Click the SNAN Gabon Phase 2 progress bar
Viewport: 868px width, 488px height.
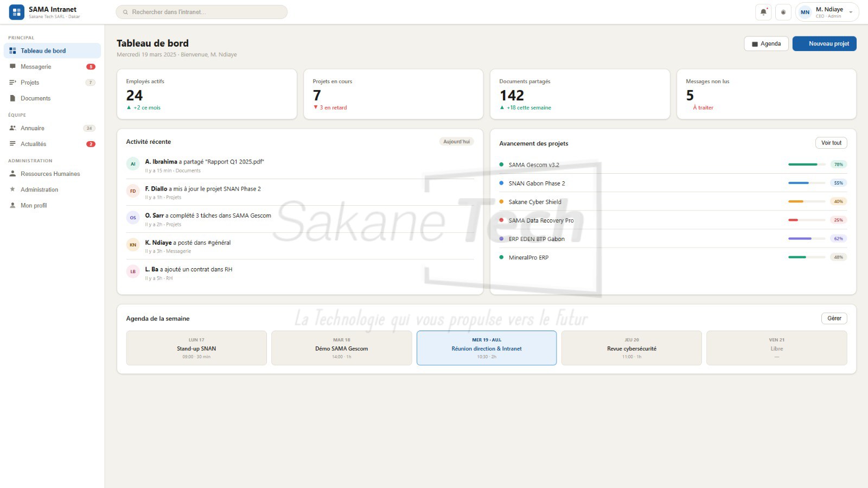pyautogui.click(x=807, y=183)
